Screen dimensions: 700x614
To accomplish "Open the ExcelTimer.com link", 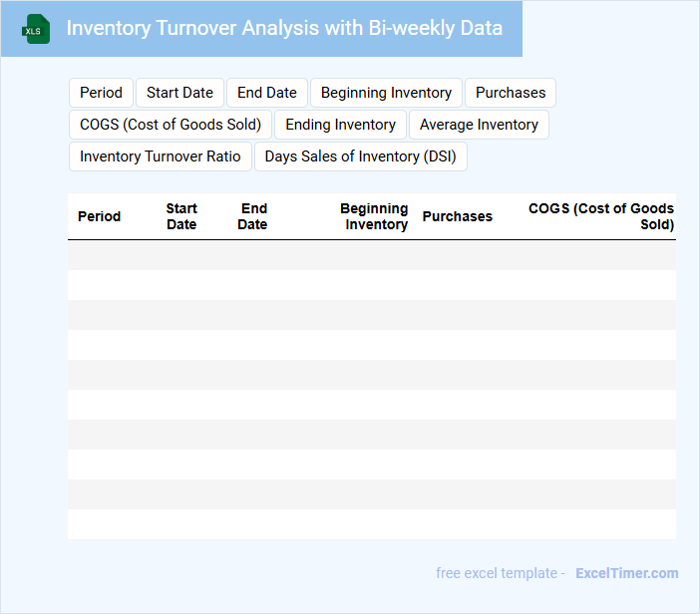I will tap(626, 573).
